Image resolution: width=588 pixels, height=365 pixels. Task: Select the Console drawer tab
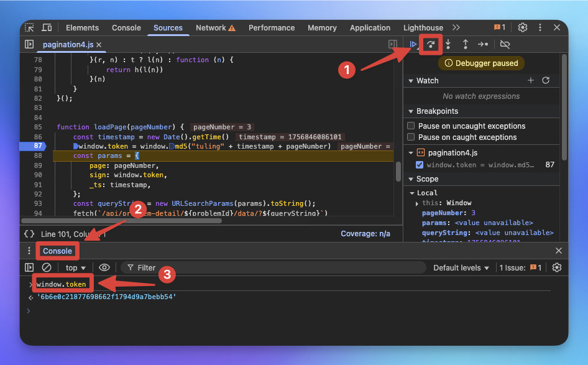coord(57,251)
